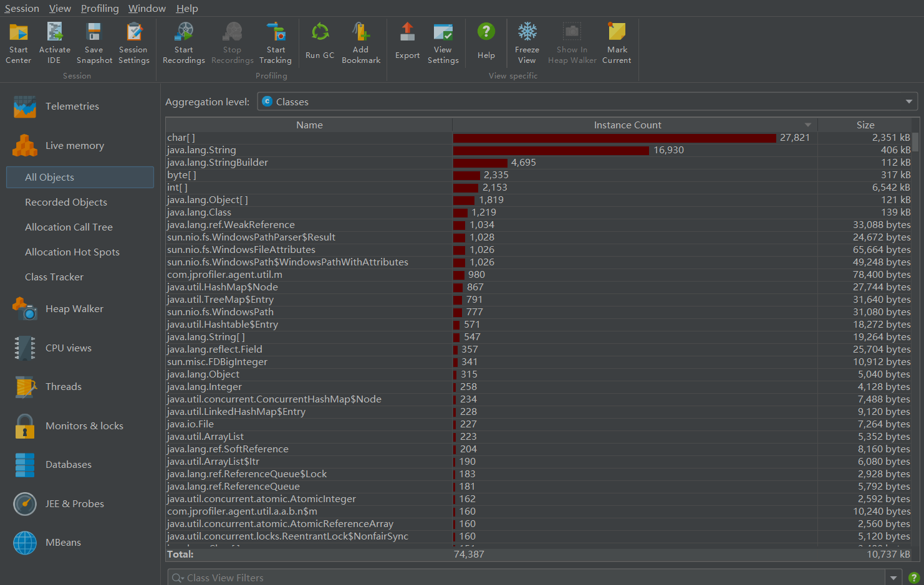Viewport: 924px width, 585px height.
Task: Select the java.lang.String row
Action: click(x=539, y=150)
